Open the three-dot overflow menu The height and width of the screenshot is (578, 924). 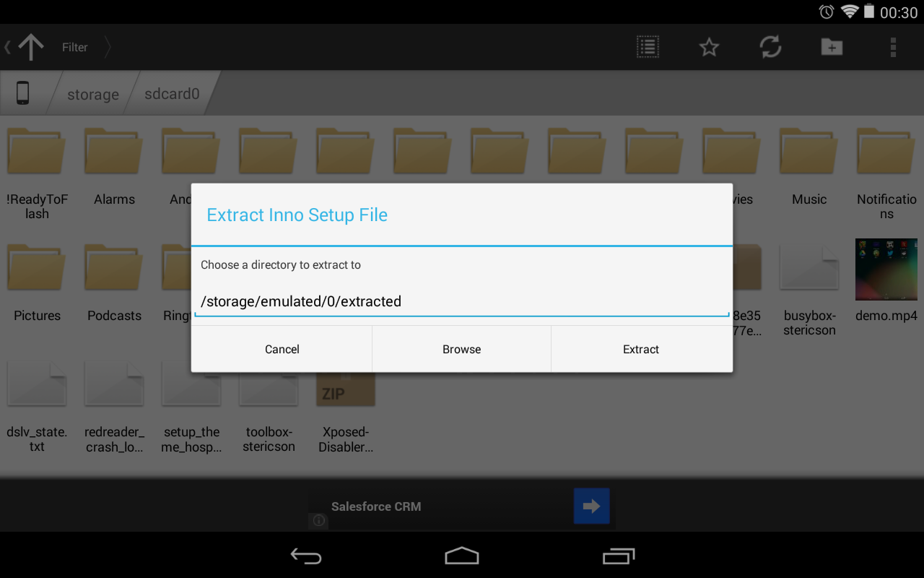893,47
